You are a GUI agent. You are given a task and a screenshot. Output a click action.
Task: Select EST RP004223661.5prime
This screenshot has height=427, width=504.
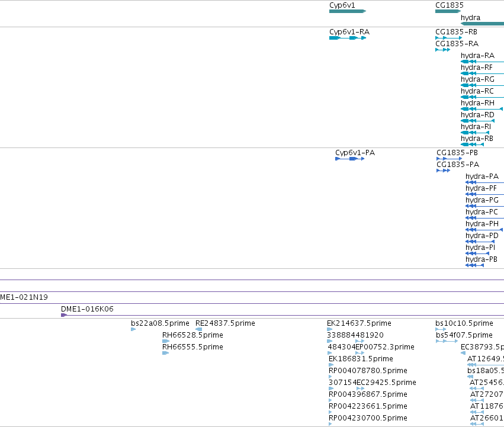coord(368,406)
